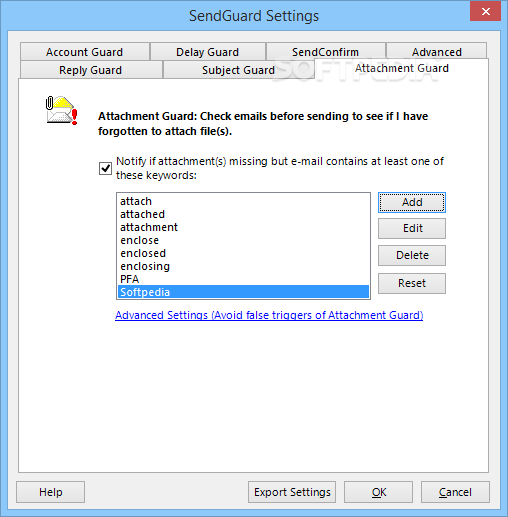Click the Attachment Guard envelope icon
Image resolution: width=508 pixels, height=517 pixels.
point(62,110)
